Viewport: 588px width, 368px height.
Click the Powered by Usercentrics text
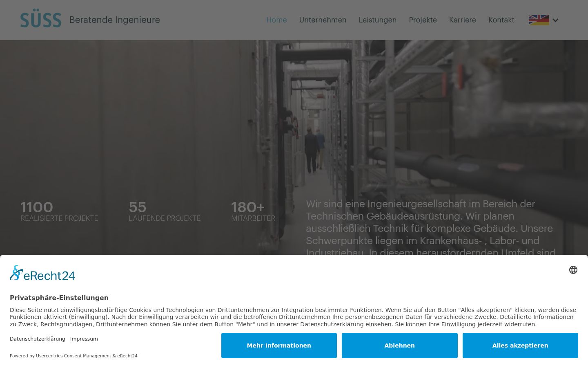(x=73, y=356)
